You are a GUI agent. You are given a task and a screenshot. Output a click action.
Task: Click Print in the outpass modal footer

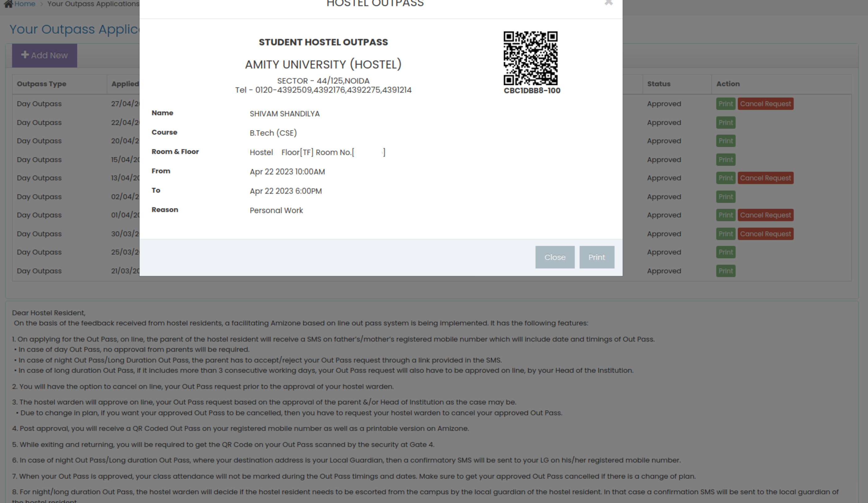click(x=597, y=257)
